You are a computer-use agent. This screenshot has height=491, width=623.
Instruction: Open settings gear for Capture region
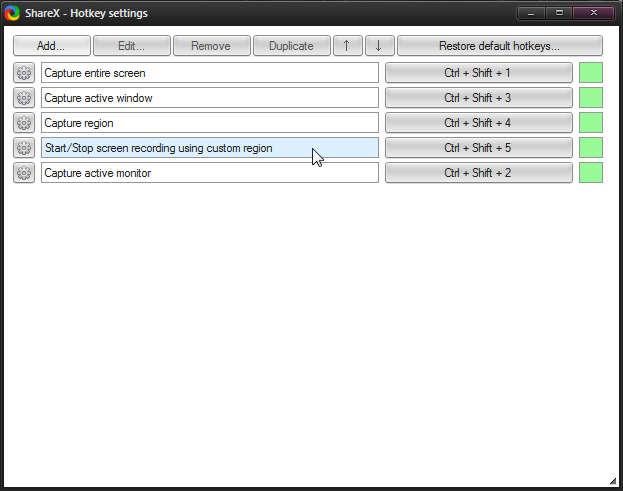24,123
